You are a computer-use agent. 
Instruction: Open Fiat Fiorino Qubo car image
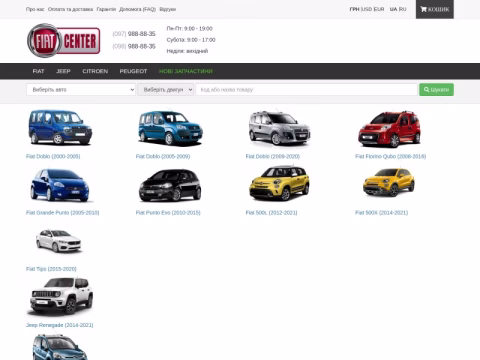tap(389, 129)
